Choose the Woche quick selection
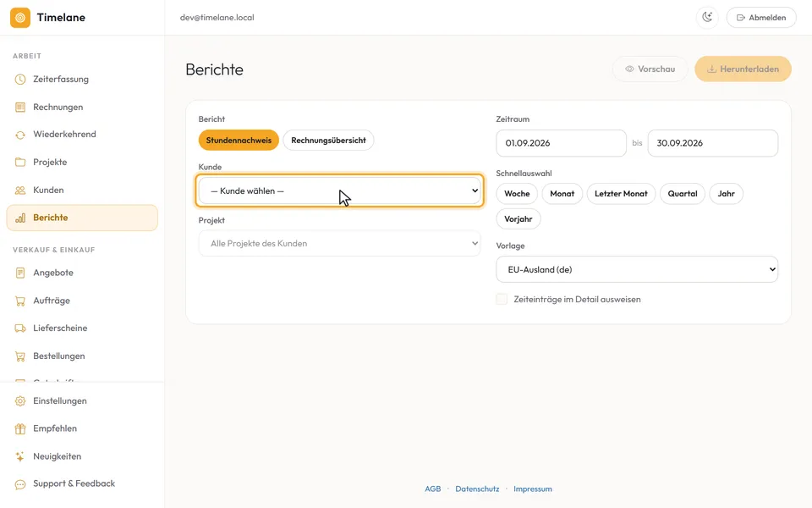This screenshot has height=508, width=812. point(517,194)
